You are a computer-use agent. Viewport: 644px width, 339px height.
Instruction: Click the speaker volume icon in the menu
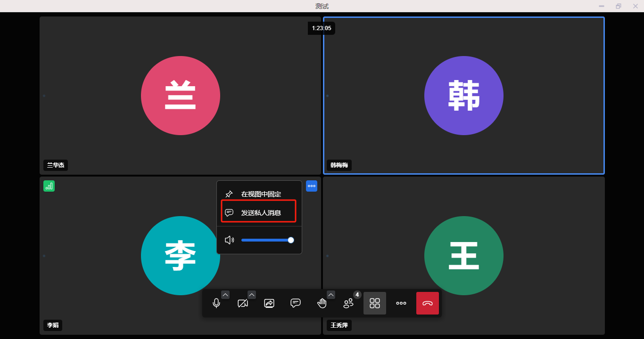230,240
